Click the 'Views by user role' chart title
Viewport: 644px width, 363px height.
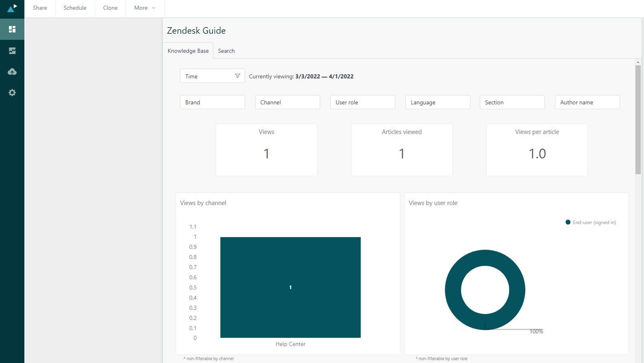(433, 203)
